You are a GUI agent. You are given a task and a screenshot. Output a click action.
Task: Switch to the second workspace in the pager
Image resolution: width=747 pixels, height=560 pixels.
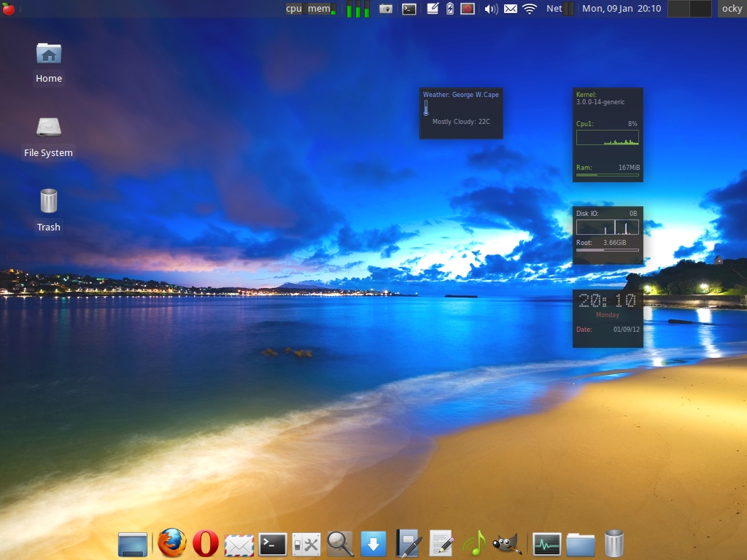pyautogui.click(x=700, y=9)
